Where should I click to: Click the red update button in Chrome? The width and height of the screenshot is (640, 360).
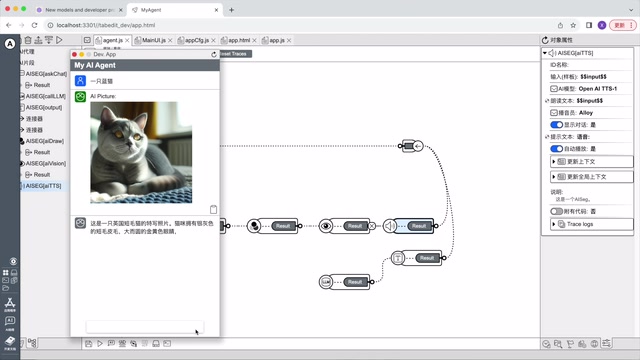coord(623,25)
